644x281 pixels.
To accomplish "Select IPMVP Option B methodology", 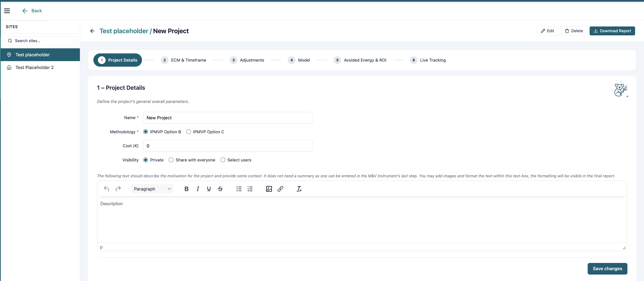I will tap(146, 132).
